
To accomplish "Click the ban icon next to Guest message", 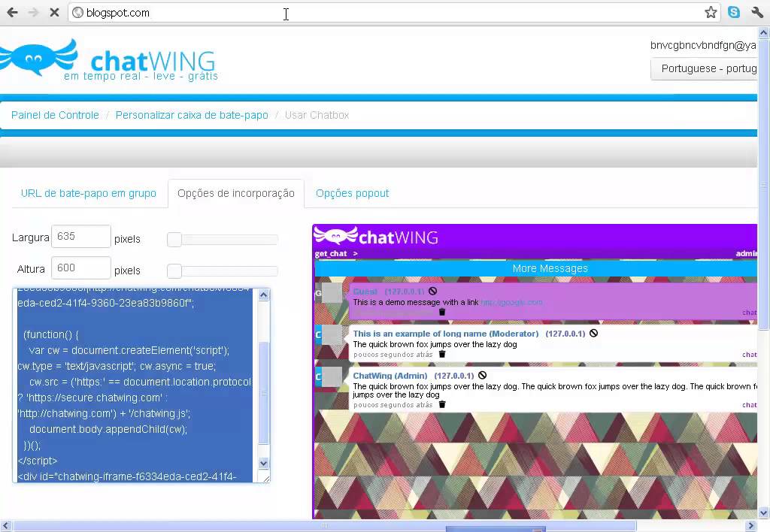I will coord(432,291).
